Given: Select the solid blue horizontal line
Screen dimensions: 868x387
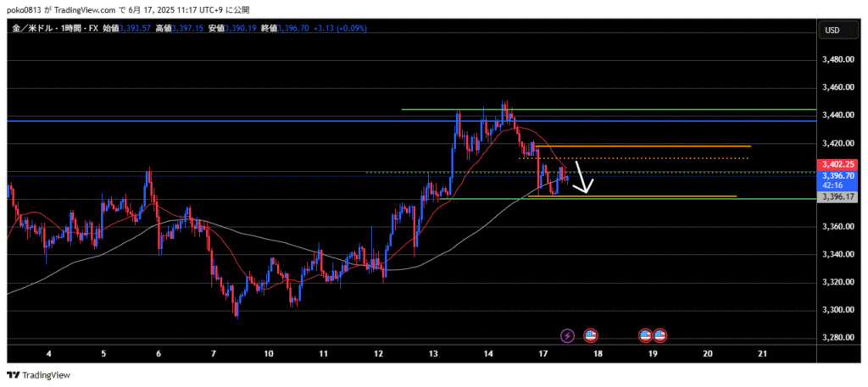Looking at the screenshot, I should pyautogui.click(x=254, y=121).
